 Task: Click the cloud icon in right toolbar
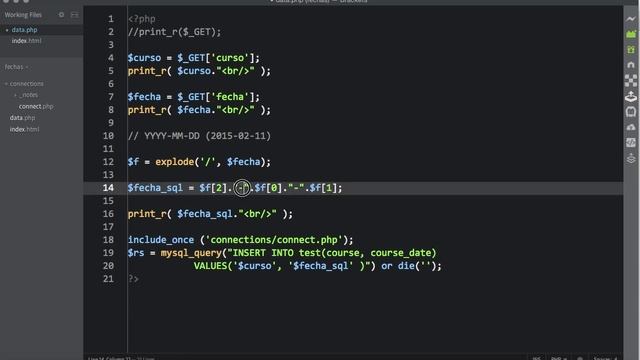pos(631,127)
